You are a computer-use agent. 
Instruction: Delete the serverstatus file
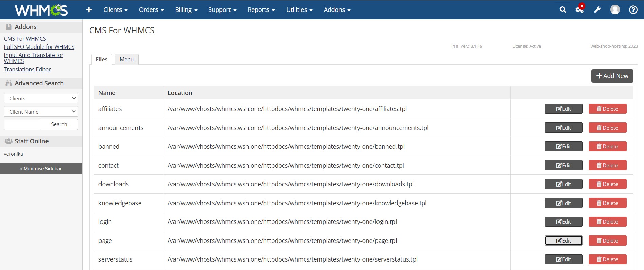pyautogui.click(x=607, y=259)
